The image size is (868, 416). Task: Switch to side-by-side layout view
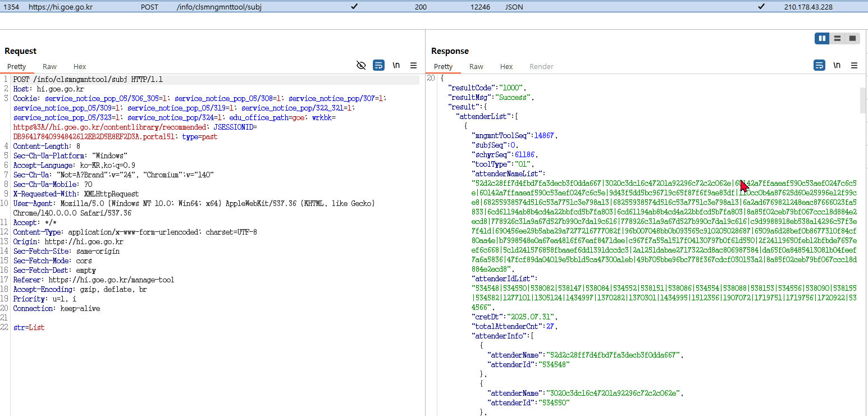click(822, 38)
